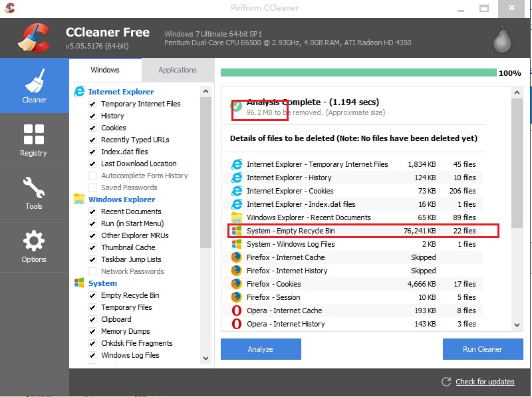Toggle Memory Dumps checkbox

[92, 331]
